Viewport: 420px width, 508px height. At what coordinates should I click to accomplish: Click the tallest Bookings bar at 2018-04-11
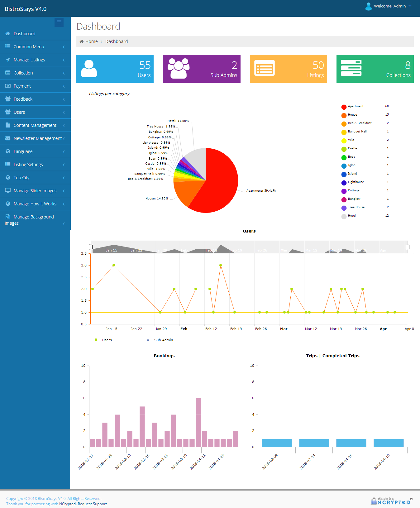pyautogui.click(x=198, y=422)
